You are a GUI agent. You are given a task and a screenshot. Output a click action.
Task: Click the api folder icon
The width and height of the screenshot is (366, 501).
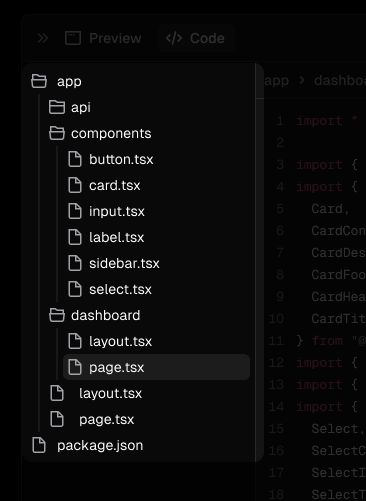point(57,107)
